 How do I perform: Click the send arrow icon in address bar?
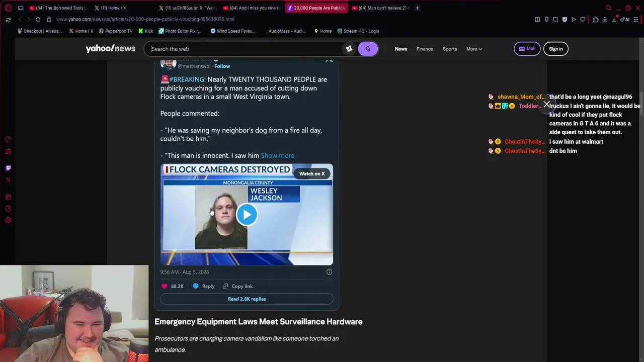574,20
